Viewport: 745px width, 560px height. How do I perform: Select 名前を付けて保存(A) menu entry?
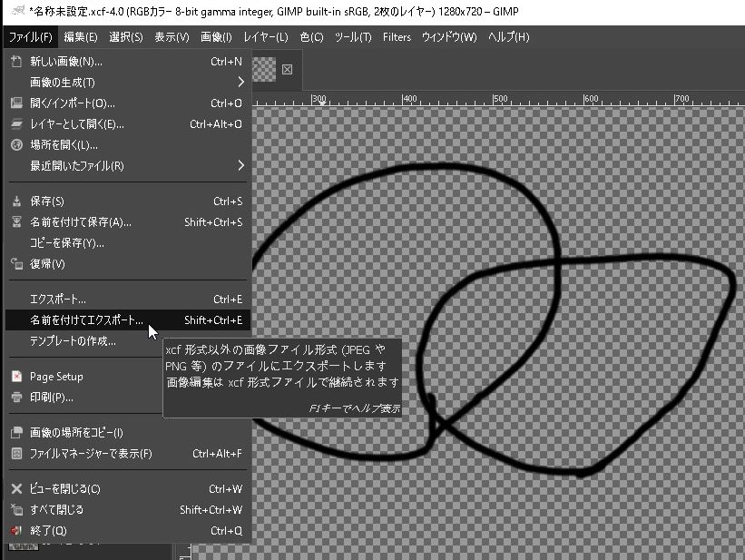[x=81, y=222]
